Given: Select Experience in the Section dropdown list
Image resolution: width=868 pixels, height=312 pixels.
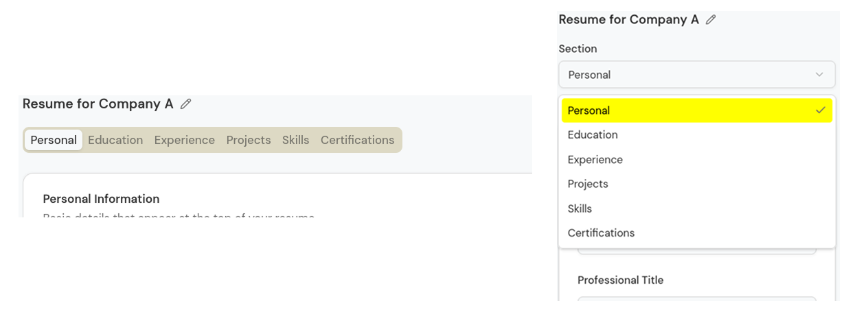Looking at the screenshot, I should pyautogui.click(x=595, y=160).
